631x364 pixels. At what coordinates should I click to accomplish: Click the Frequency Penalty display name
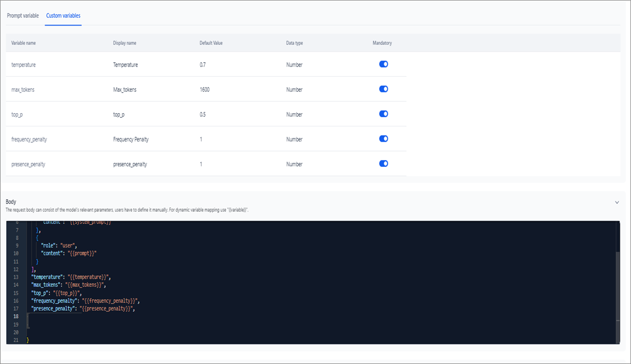131,139
